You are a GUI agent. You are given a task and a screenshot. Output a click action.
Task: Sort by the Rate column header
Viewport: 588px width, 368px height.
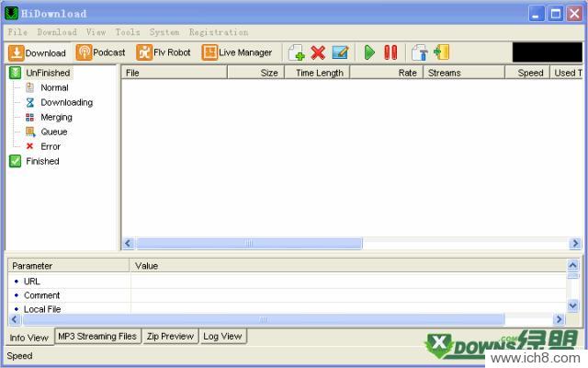tap(387, 73)
